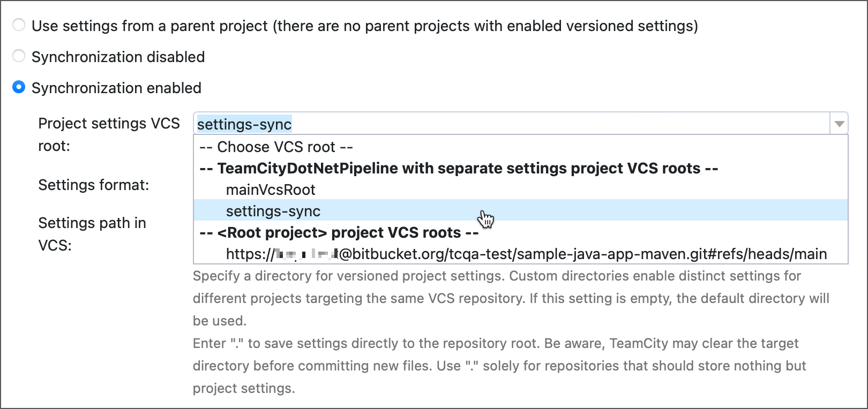Choose the "Synchronization disabled" radio button
The width and height of the screenshot is (868, 409).
pyautogui.click(x=19, y=56)
